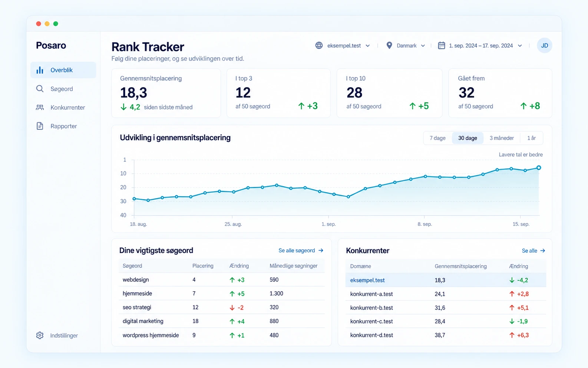Screen dimensions: 588x368
Task: Click the Lavere tal er bedre note
Action: point(521,154)
